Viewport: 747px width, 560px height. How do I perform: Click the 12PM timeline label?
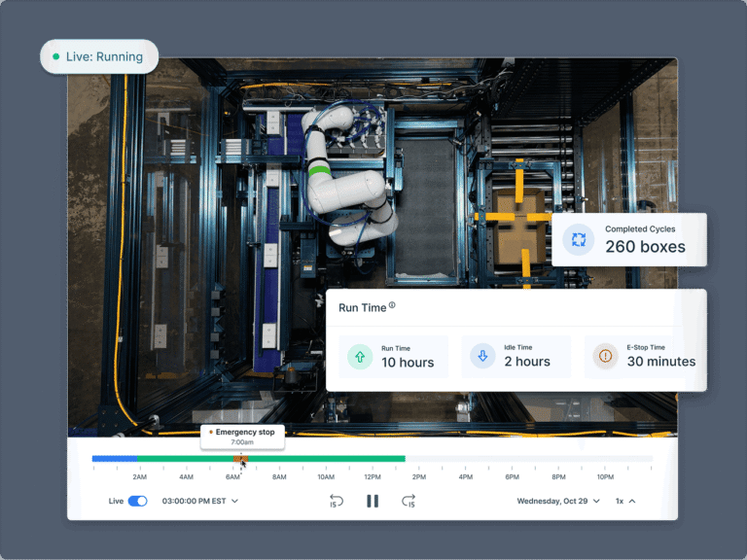click(x=373, y=476)
